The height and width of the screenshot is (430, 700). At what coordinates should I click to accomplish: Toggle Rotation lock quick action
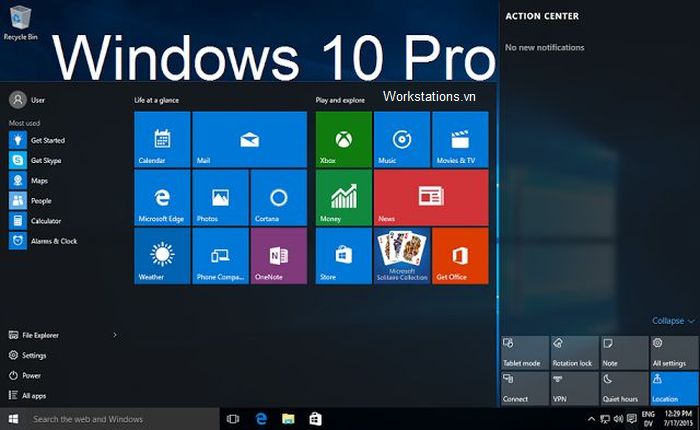575,353
